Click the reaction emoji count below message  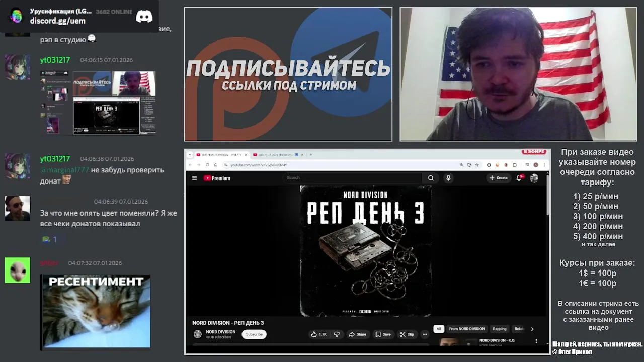click(49, 239)
